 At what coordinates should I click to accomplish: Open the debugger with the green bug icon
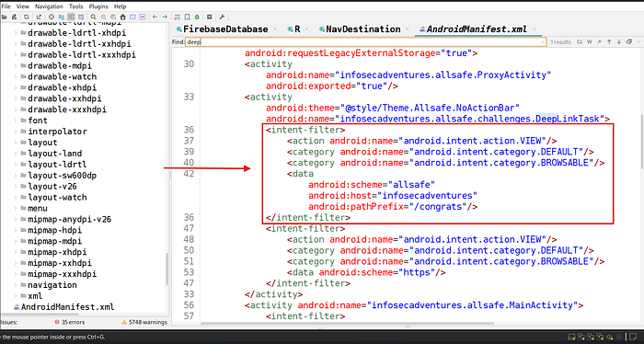[x=197, y=17]
